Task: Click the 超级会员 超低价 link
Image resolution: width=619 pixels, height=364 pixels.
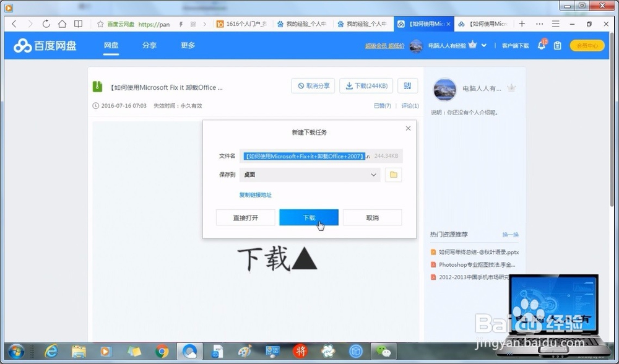Action: [x=385, y=46]
